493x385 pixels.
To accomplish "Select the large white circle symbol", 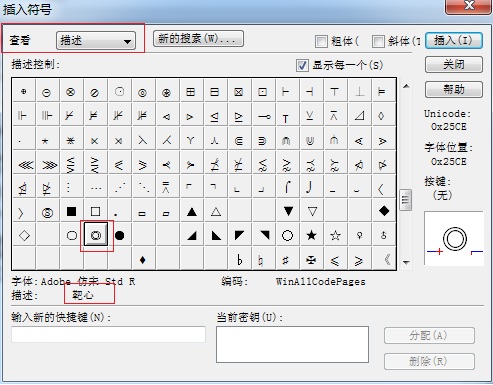I will point(287,235).
